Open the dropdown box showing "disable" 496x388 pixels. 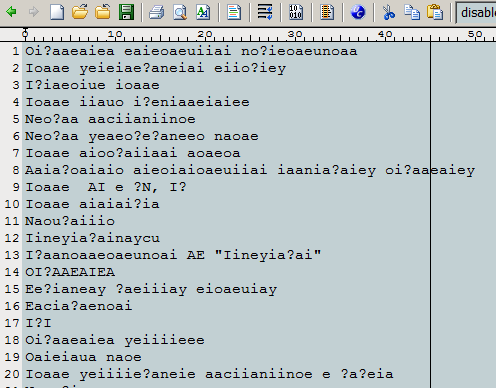click(x=476, y=13)
